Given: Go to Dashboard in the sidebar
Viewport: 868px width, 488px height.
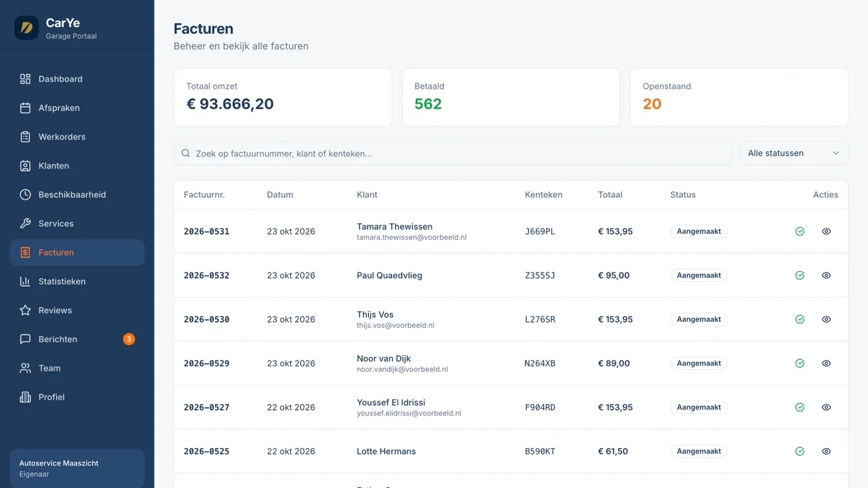Looking at the screenshot, I should (77, 79).
